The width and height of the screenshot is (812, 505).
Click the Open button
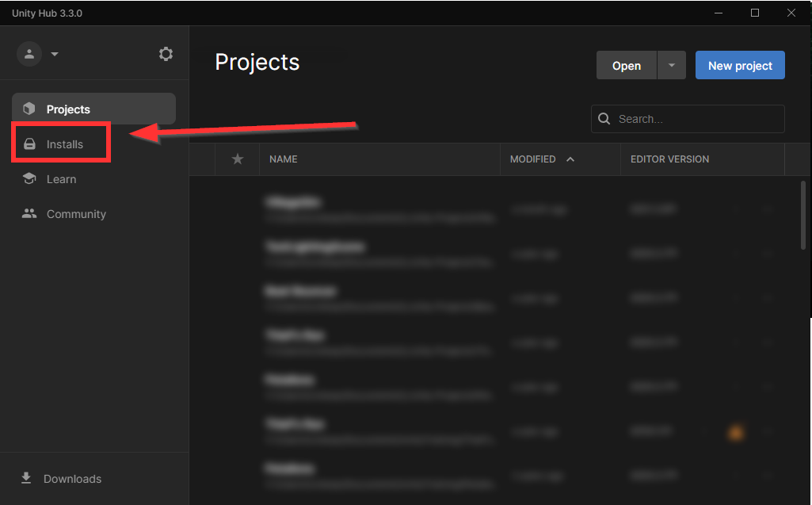pyautogui.click(x=626, y=66)
